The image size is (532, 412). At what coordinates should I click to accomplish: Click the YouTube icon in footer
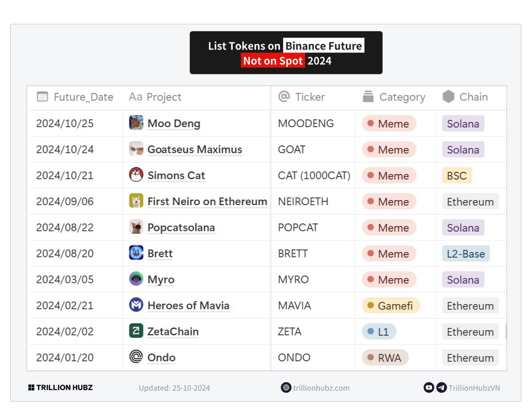(x=429, y=388)
